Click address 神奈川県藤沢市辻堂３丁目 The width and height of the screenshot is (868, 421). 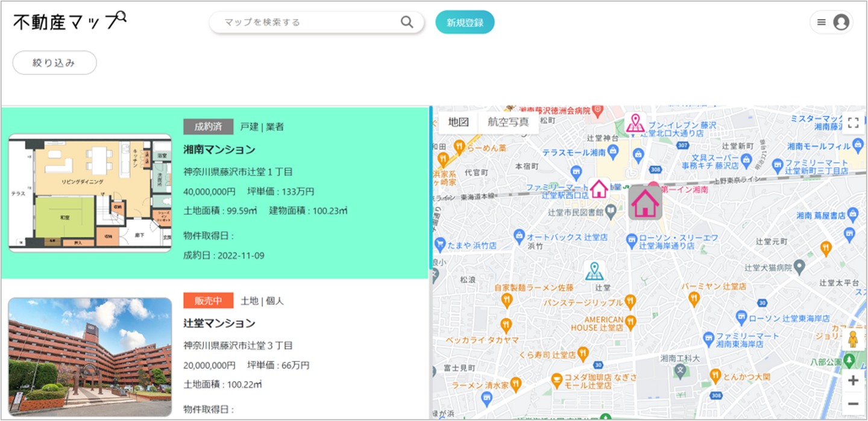pyautogui.click(x=238, y=345)
